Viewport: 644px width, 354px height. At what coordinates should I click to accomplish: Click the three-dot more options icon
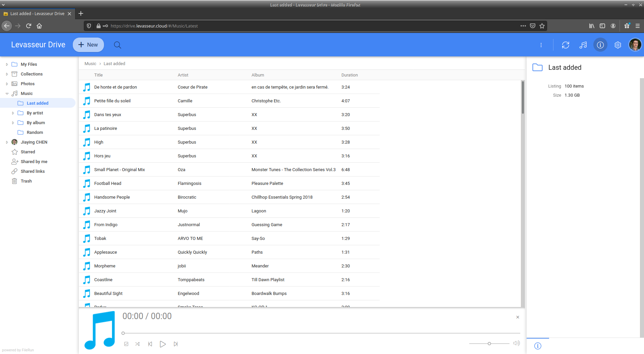point(541,45)
